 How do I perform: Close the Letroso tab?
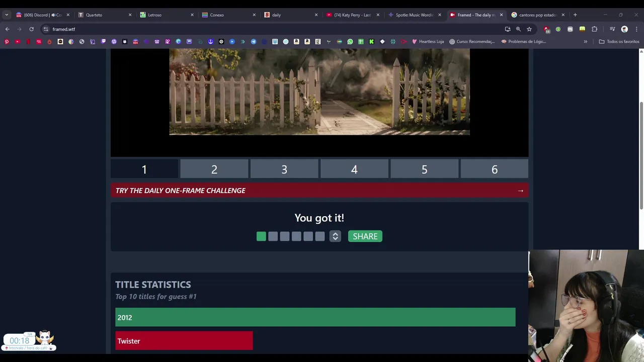(x=192, y=15)
